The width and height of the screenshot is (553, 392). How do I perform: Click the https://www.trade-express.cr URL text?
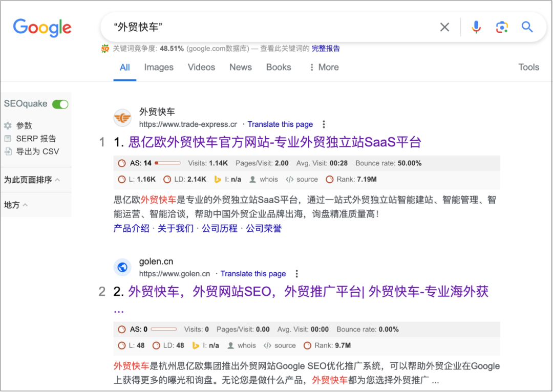tap(188, 124)
